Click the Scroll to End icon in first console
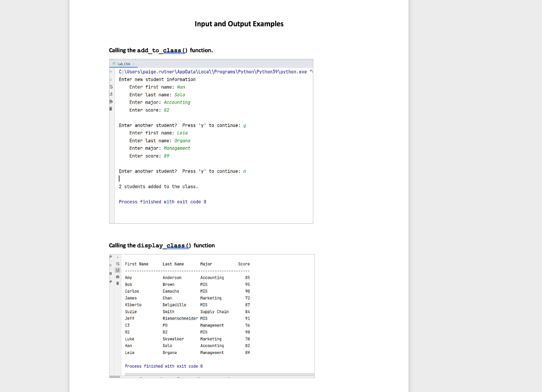Viewport: 542px width, 392px height. coord(111,94)
